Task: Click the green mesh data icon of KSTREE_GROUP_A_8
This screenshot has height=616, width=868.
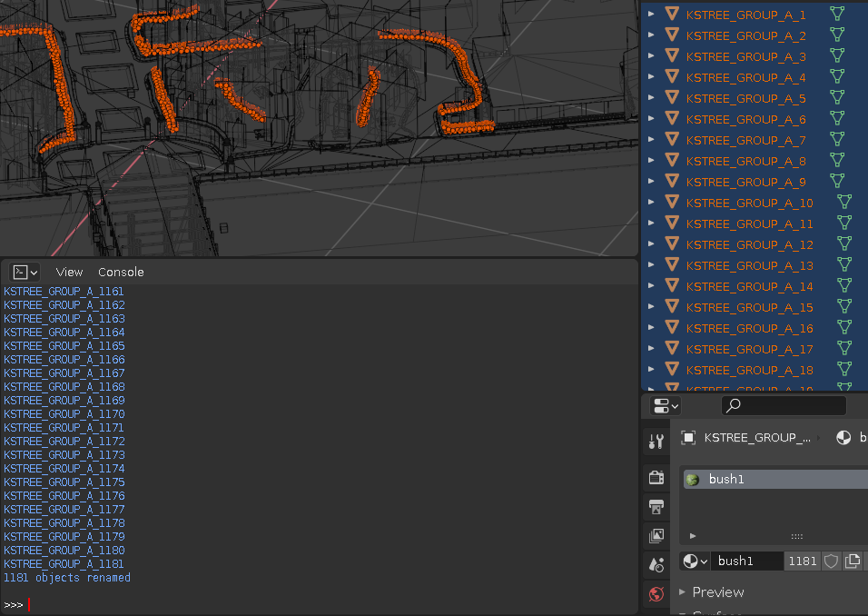Action: 837,161
